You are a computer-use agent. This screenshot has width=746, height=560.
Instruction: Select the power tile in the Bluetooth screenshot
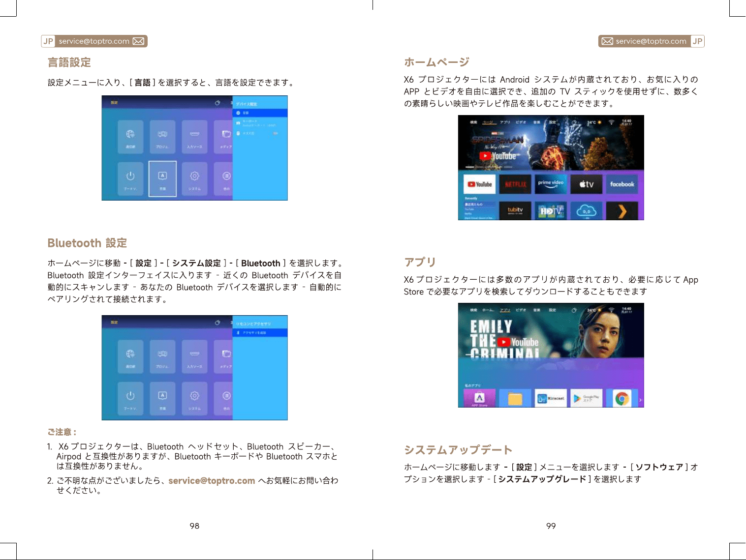[130, 399]
